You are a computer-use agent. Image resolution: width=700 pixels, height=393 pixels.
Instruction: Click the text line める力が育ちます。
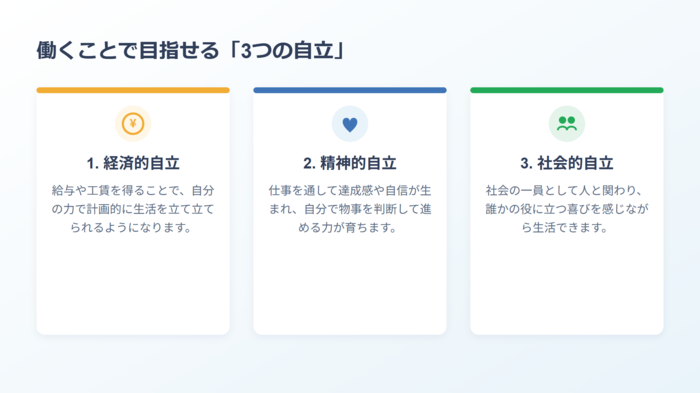tap(348, 228)
